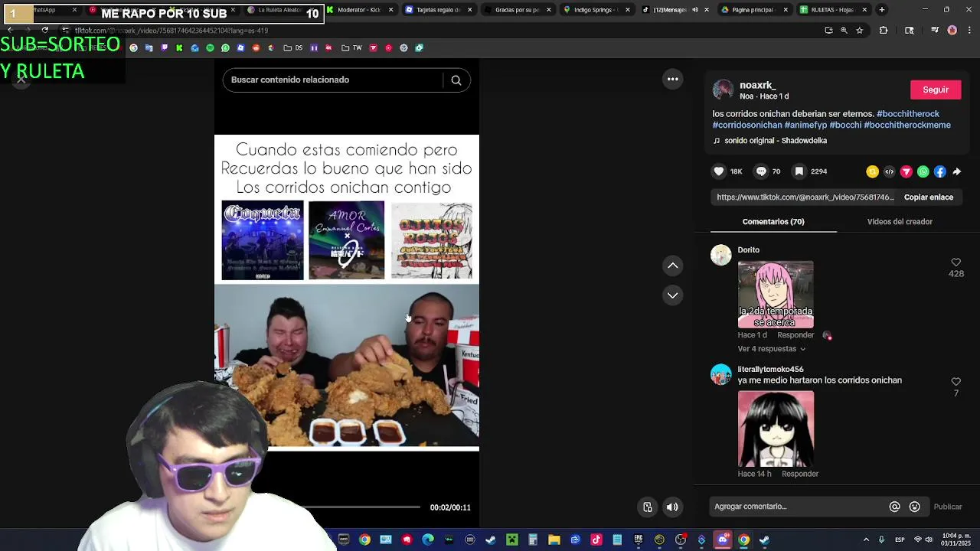Expand 'Ver 4 respuestas' replies
The width and height of the screenshot is (980, 551).
(x=772, y=349)
